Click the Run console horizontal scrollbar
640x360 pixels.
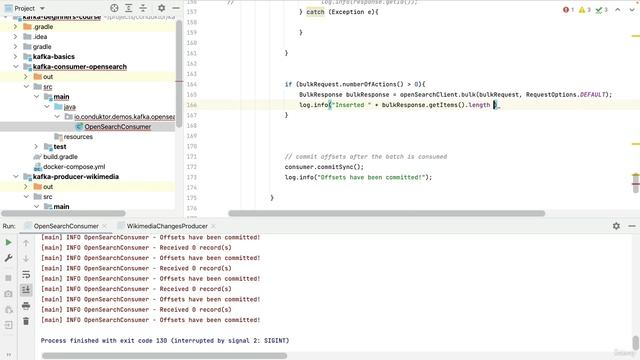(x=164, y=356)
